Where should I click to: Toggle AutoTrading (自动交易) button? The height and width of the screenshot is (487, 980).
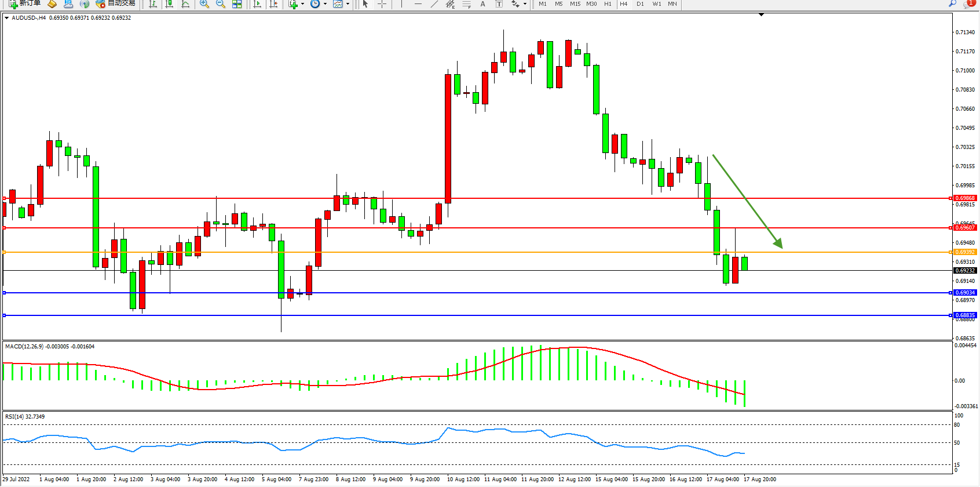click(x=115, y=3)
